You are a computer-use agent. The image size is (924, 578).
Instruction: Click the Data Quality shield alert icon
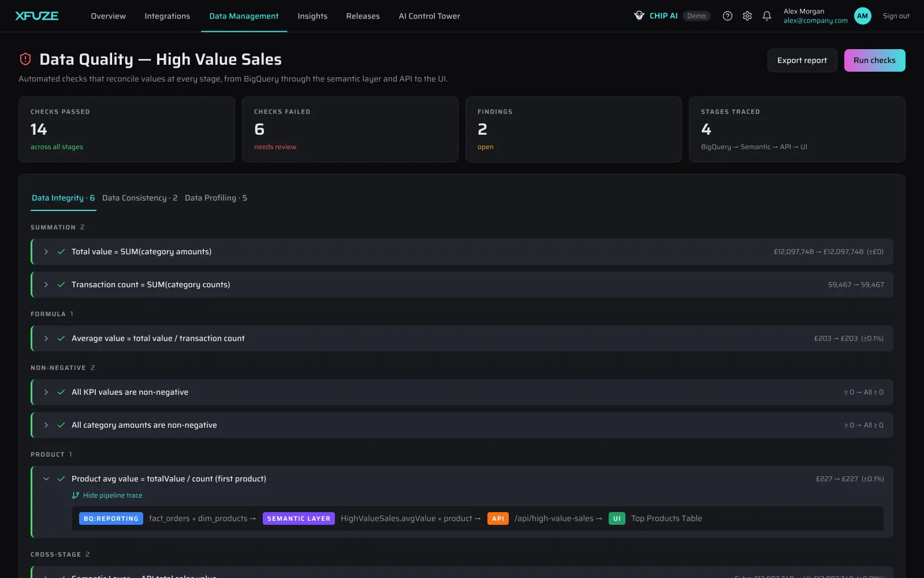pyautogui.click(x=25, y=59)
